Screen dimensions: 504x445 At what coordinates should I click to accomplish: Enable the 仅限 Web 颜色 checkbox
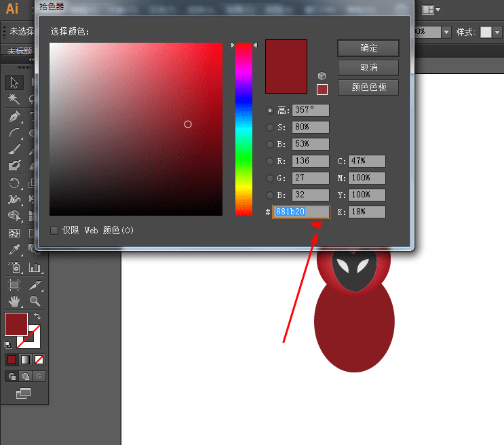point(54,231)
